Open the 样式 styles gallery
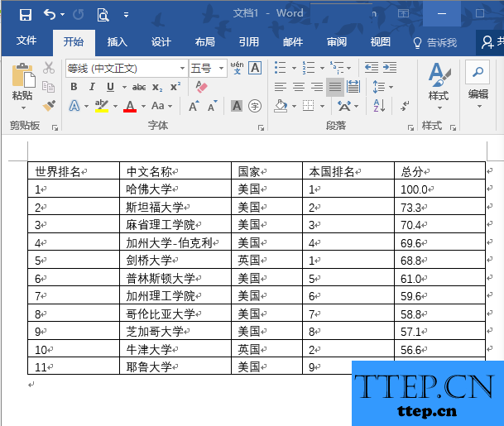The width and height of the screenshot is (504, 426). [439, 85]
